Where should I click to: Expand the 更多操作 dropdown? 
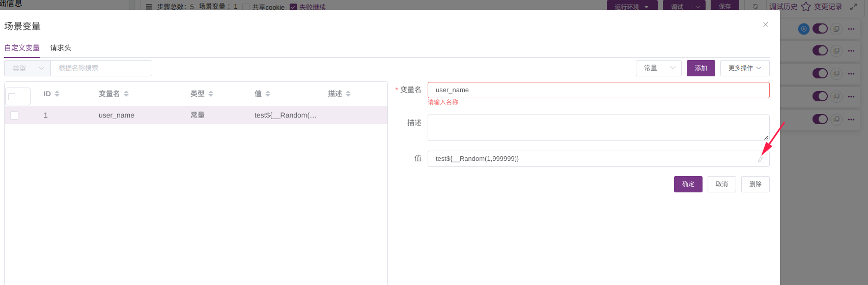(x=745, y=68)
